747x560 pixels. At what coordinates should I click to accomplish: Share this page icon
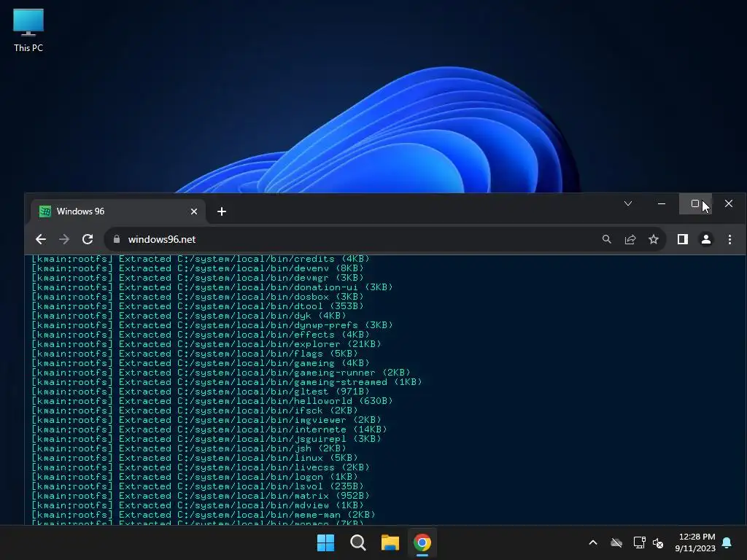[630, 239]
